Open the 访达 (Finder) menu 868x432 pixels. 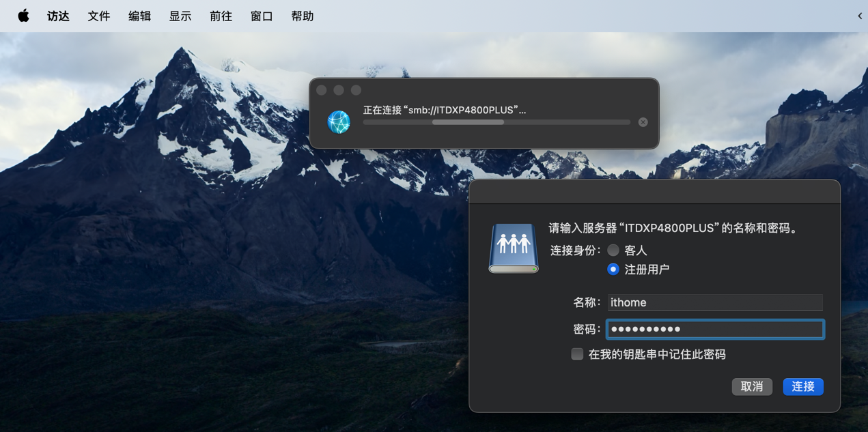(58, 16)
